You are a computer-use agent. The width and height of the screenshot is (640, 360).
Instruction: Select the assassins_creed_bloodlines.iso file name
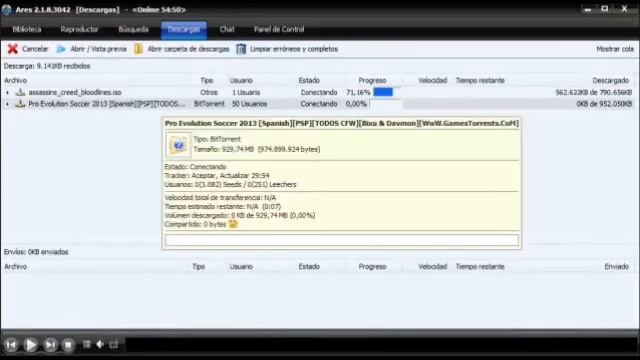75,93
